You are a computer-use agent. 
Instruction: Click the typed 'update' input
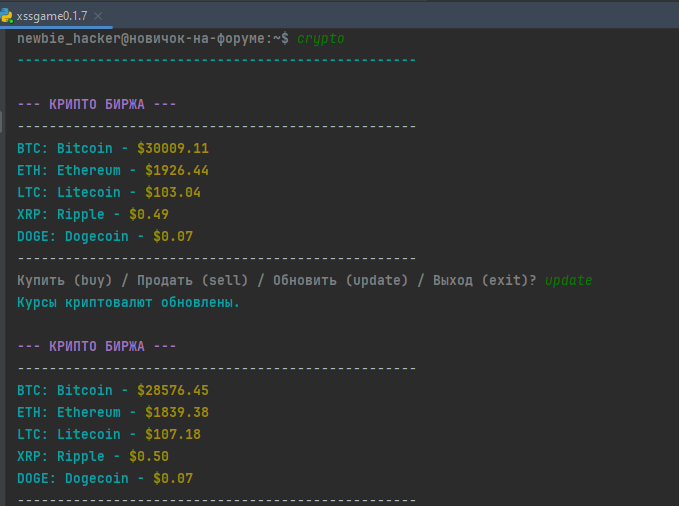point(569,281)
